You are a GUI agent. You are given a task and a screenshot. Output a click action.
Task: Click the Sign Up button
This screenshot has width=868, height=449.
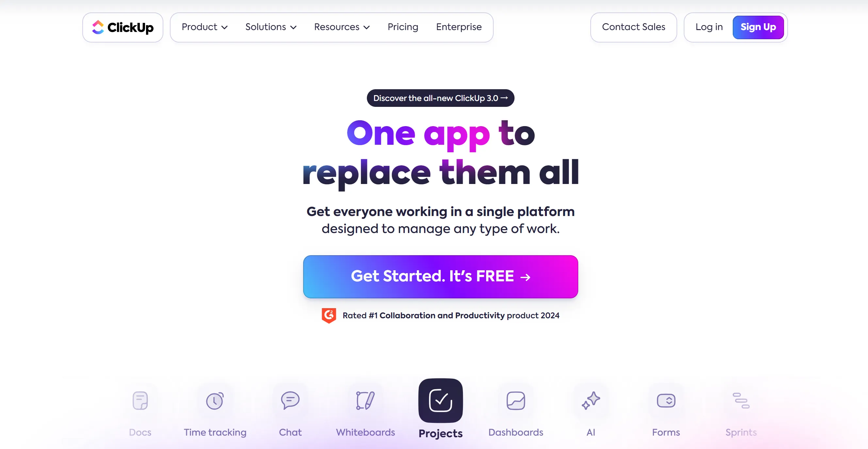pos(758,27)
